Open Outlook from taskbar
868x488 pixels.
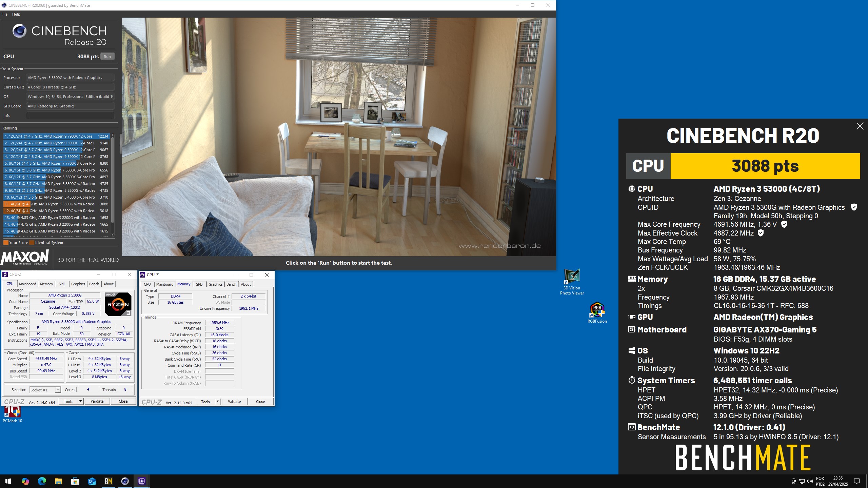coord(92,481)
